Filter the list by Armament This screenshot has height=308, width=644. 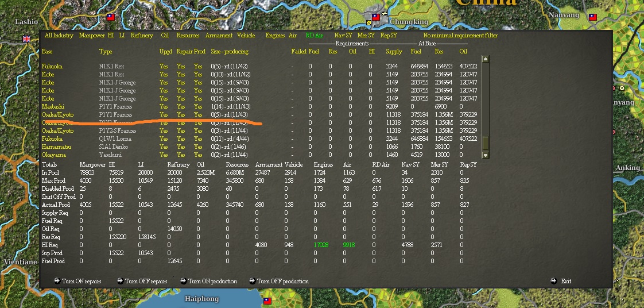(219, 36)
